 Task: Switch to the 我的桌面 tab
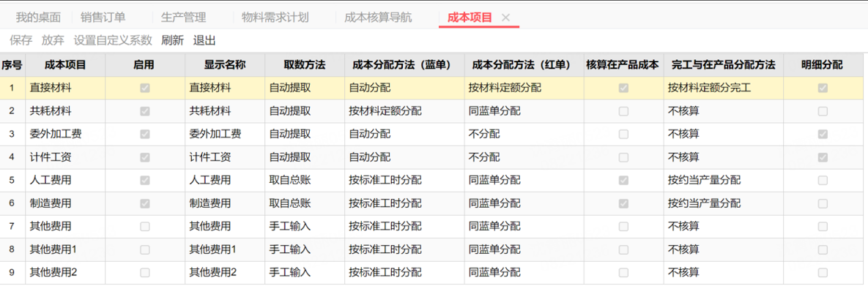[x=37, y=17]
